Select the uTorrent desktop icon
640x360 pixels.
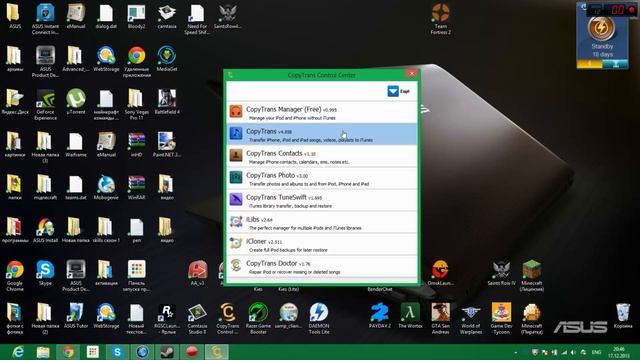coord(76,102)
